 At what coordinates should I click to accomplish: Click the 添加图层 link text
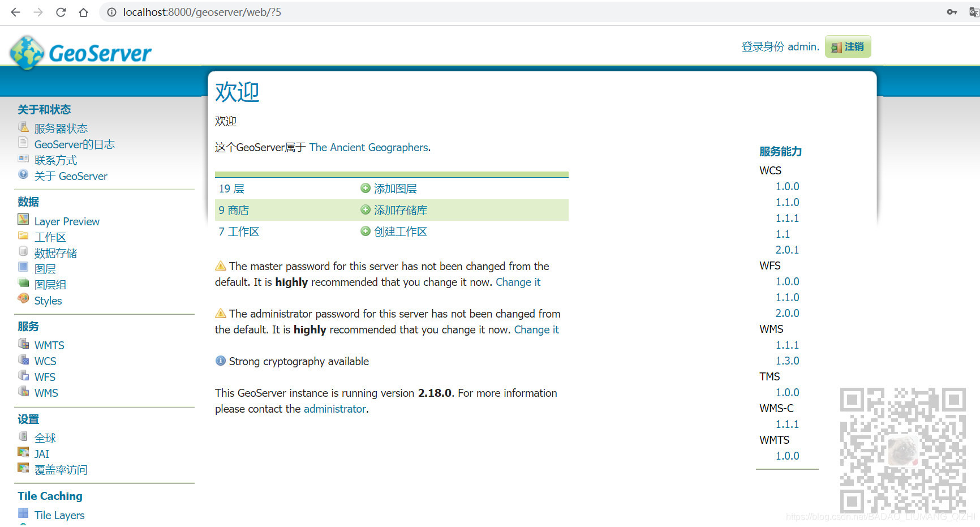396,188
